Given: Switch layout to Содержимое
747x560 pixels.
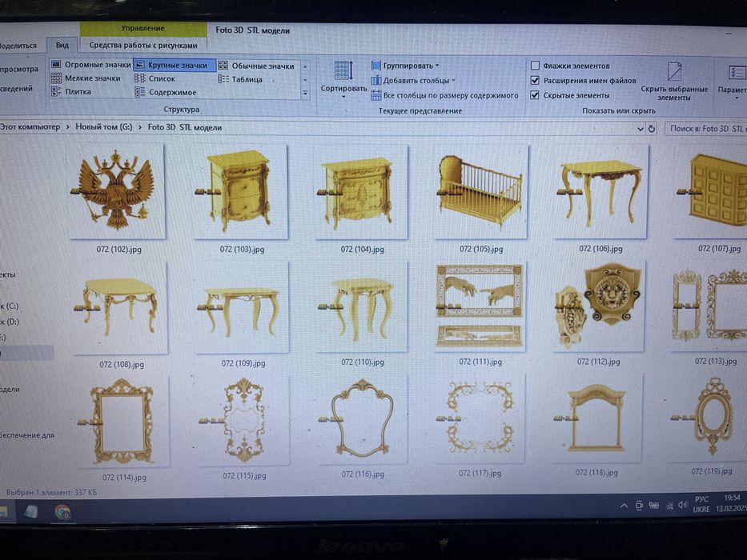Looking at the screenshot, I should [166, 92].
